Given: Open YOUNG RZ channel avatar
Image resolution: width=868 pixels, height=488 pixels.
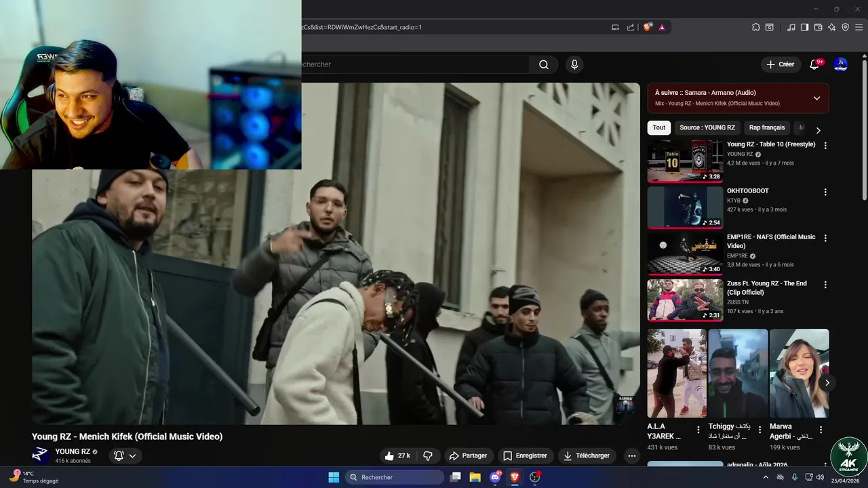Looking at the screenshot, I should point(41,455).
